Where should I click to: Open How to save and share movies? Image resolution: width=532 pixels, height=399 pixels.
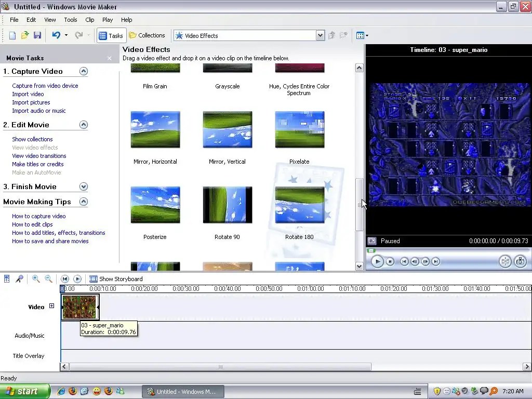pyautogui.click(x=50, y=241)
